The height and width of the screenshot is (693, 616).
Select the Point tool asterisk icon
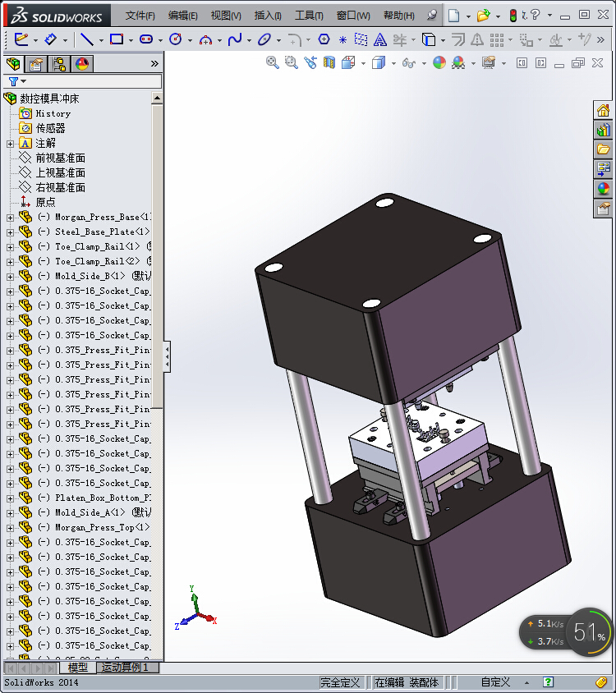click(x=342, y=39)
